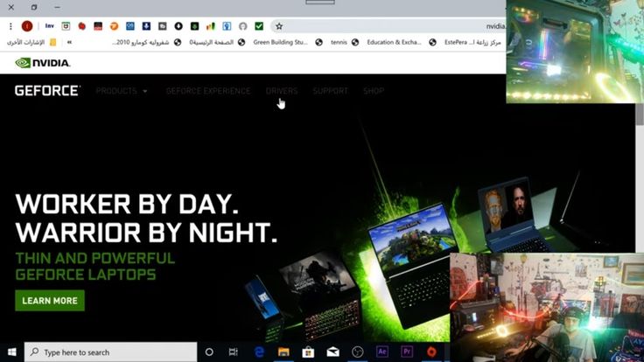This screenshot has height=362, width=644.
Task: Click the orange round extension icon
Action: click(114, 26)
